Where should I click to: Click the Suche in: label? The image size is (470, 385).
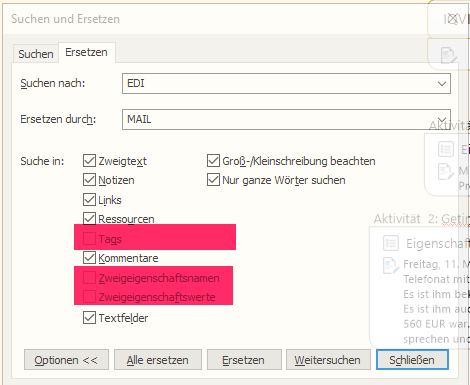click(x=42, y=161)
